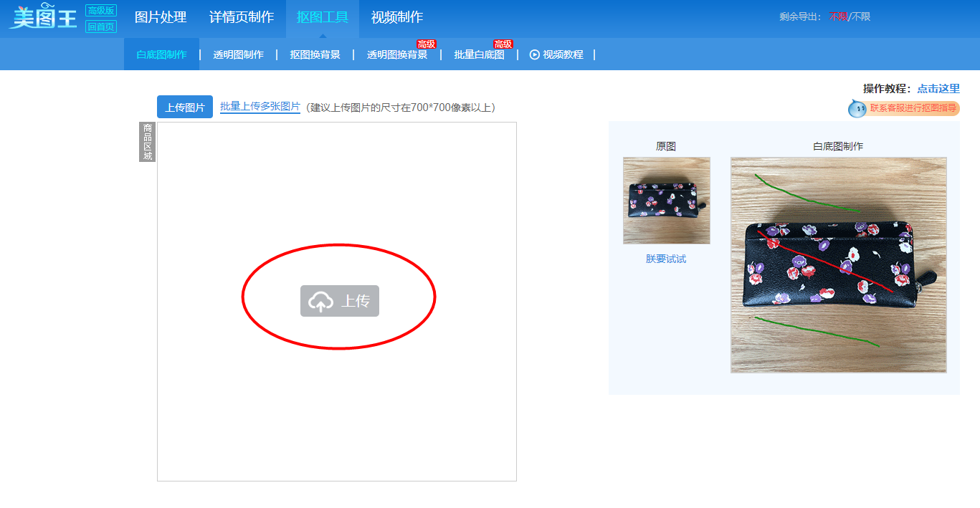Switch to 透明图换背景 sub-tab

pyautogui.click(x=397, y=54)
